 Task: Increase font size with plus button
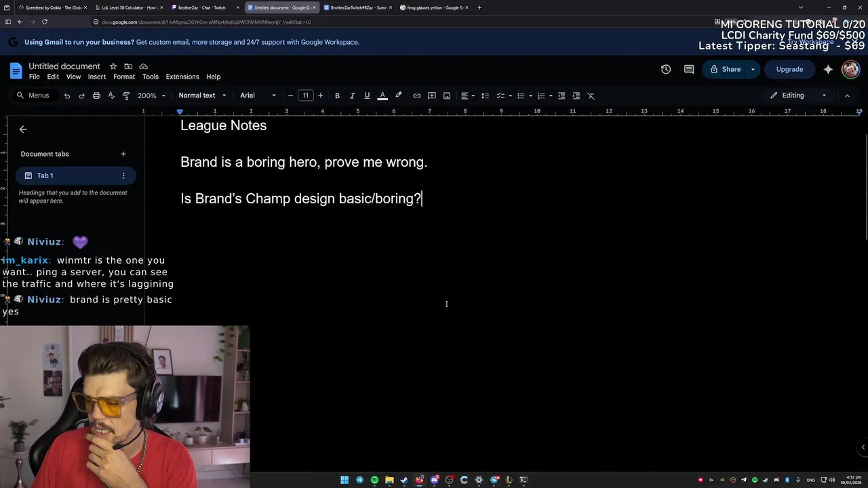coord(321,96)
